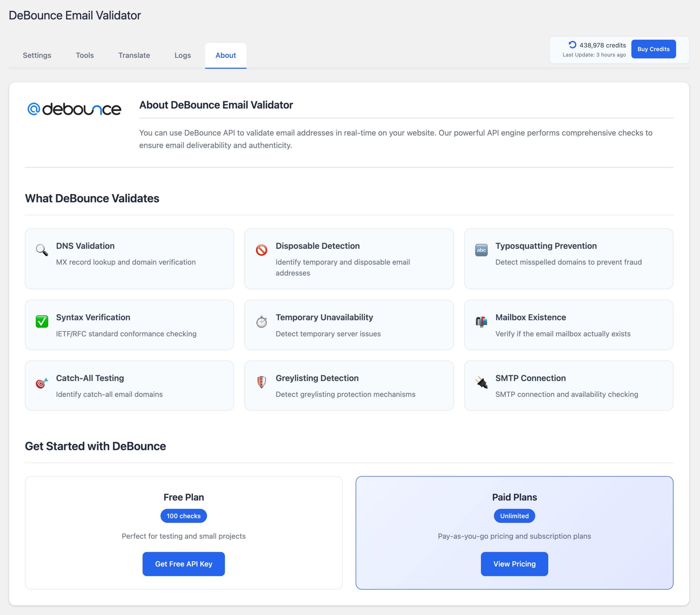
Task: Click the Paid Plans heading
Action: coord(514,497)
